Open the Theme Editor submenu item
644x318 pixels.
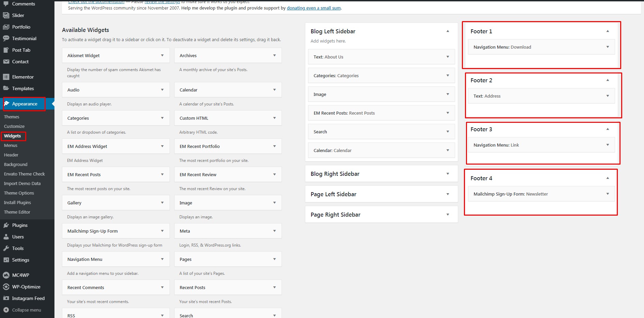(x=17, y=212)
